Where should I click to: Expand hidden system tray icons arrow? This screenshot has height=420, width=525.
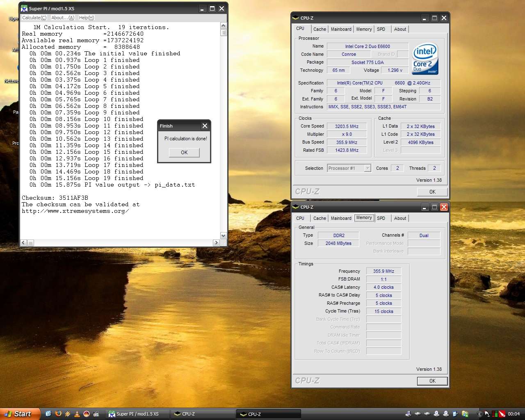coord(479,414)
